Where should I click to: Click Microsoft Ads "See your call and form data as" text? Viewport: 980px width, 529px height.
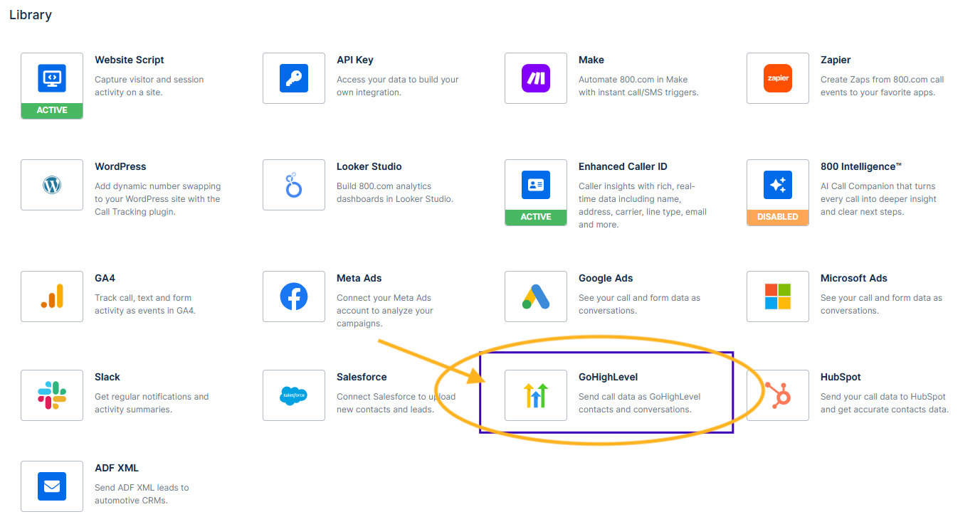(881, 298)
